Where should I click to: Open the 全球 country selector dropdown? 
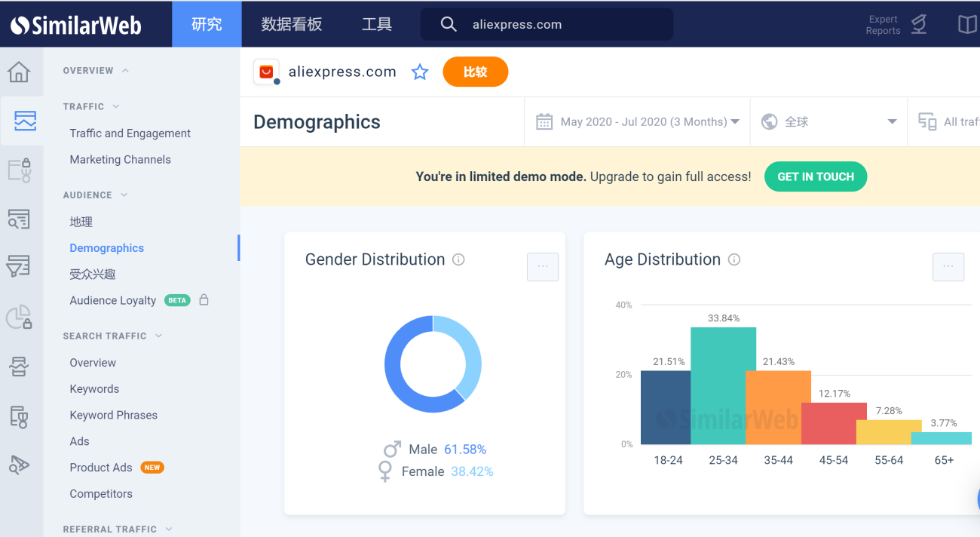(x=827, y=121)
